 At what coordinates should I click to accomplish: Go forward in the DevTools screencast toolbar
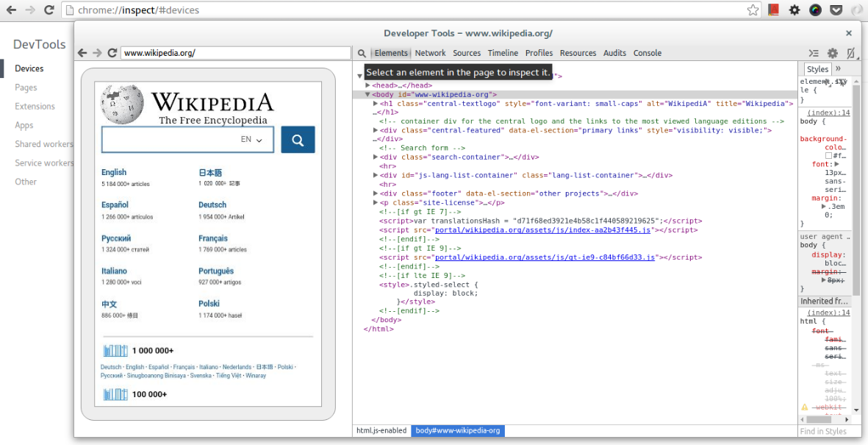tap(98, 53)
